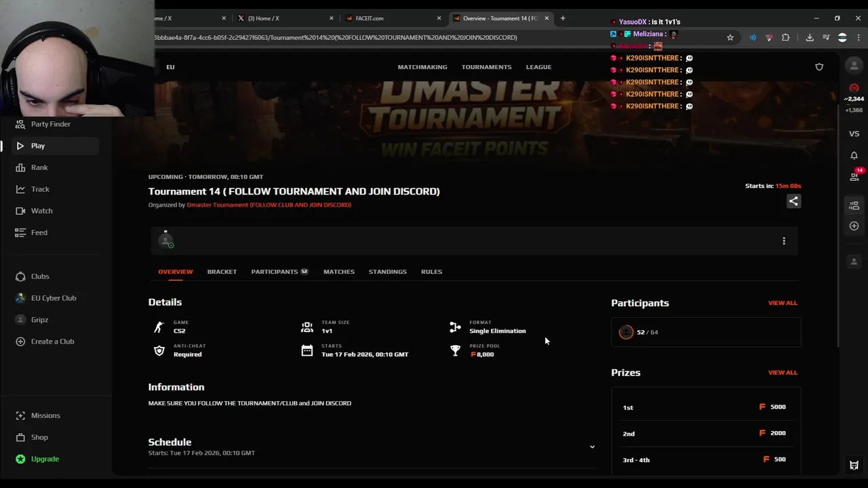Open the Matches tab
The height and width of the screenshot is (488, 868).
[339, 272]
